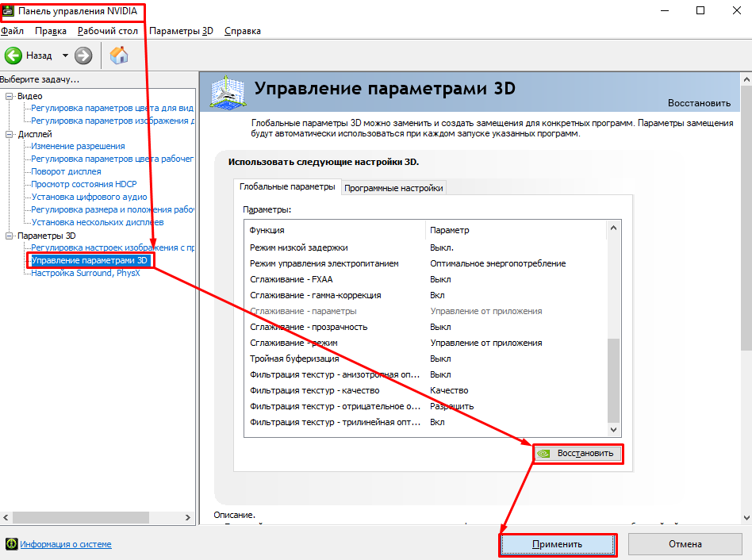The image size is (752, 560).
Task: Click the green Back arrow icon
Action: pyautogui.click(x=13, y=56)
